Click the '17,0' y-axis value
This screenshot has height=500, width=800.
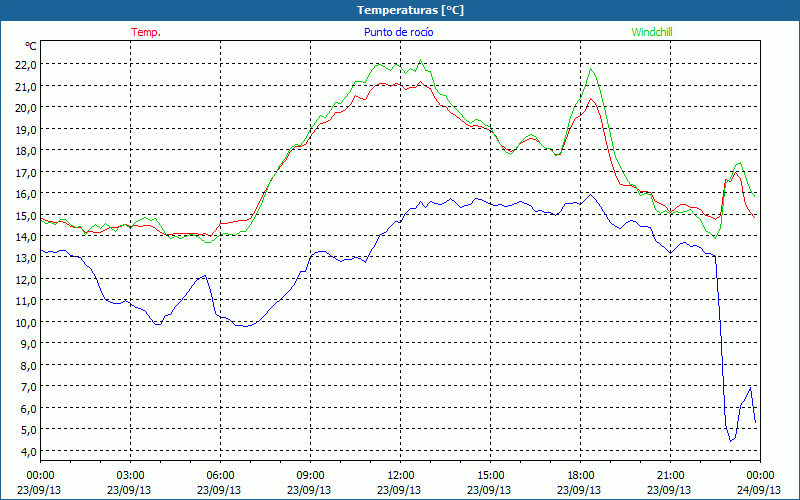point(26,172)
